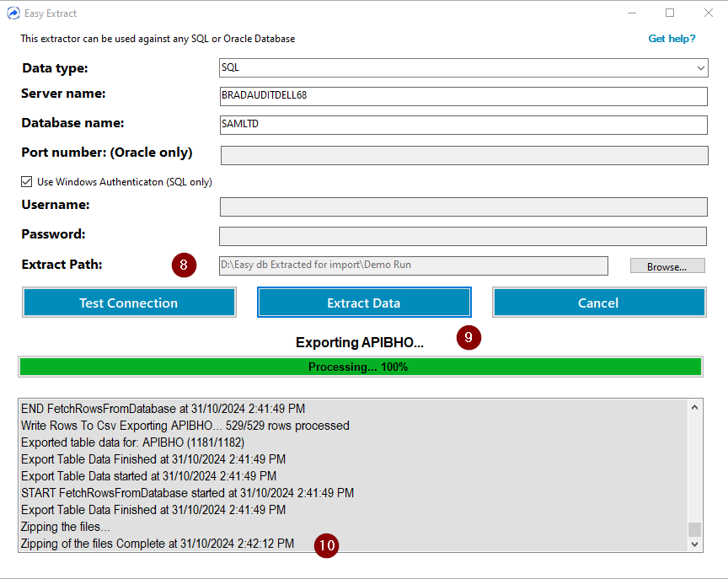The height and width of the screenshot is (579, 728).
Task: Focus the Database name text box
Action: click(463, 125)
